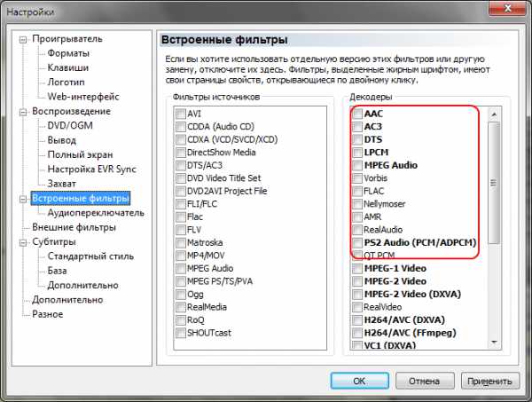Toggle DTS/AC3 source filter checkbox
532x402 pixels.
click(181, 165)
